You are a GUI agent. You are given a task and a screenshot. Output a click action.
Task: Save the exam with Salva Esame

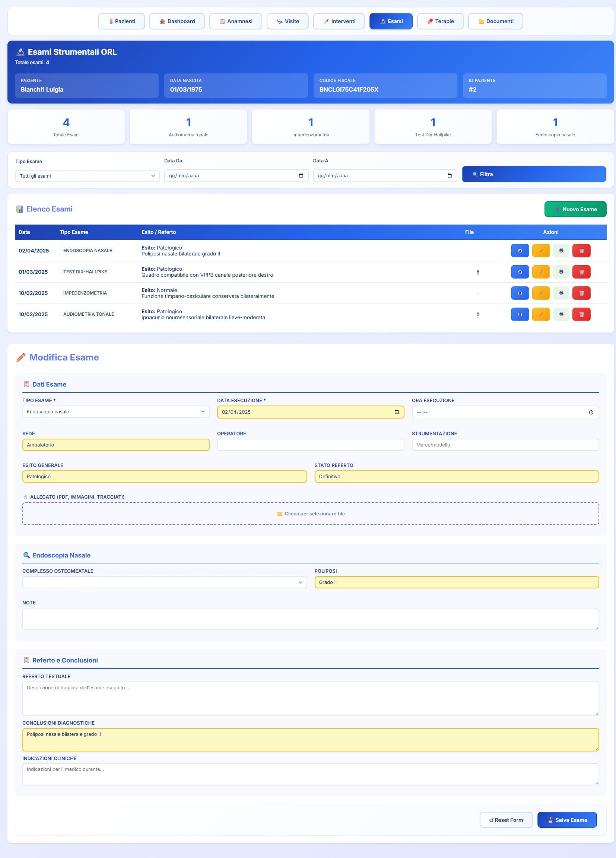(x=567, y=820)
